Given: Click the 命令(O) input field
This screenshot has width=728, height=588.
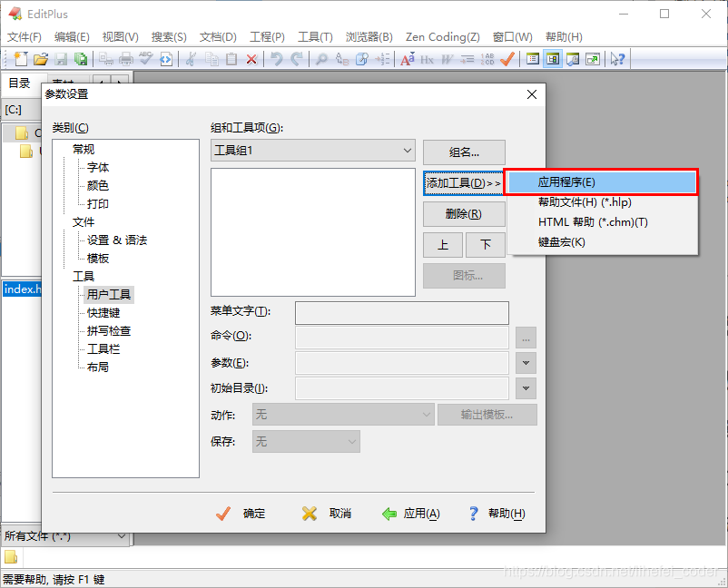Looking at the screenshot, I should (401, 338).
